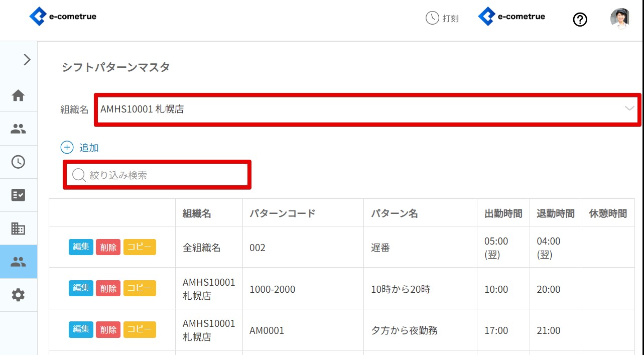Open the home icon in sidebar

point(18,95)
